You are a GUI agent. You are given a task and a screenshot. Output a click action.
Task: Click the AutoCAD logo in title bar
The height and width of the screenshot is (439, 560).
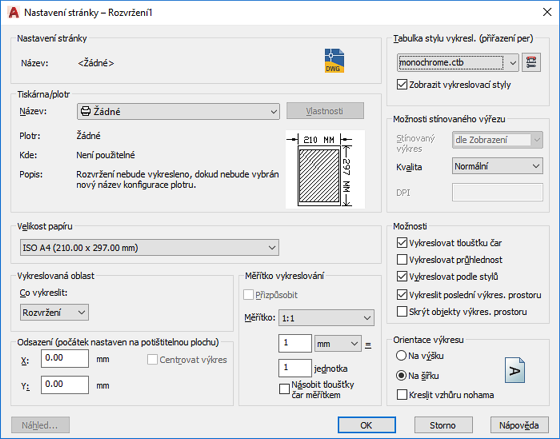[x=14, y=13]
